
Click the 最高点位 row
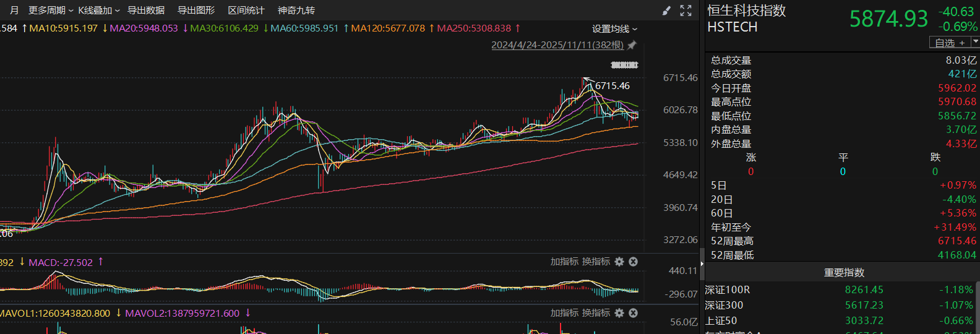(x=843, y=101)
